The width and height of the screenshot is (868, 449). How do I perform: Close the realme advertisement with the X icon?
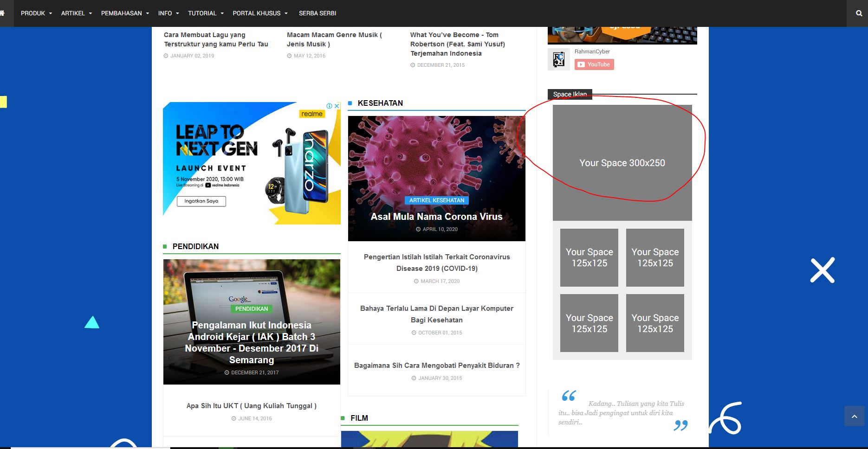pos(337,106)
